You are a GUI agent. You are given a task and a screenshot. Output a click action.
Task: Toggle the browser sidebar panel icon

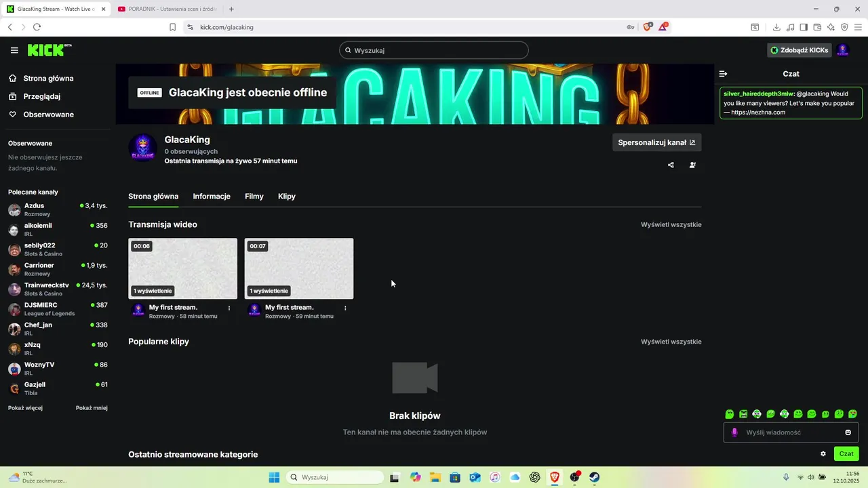[x=804, y=27]
